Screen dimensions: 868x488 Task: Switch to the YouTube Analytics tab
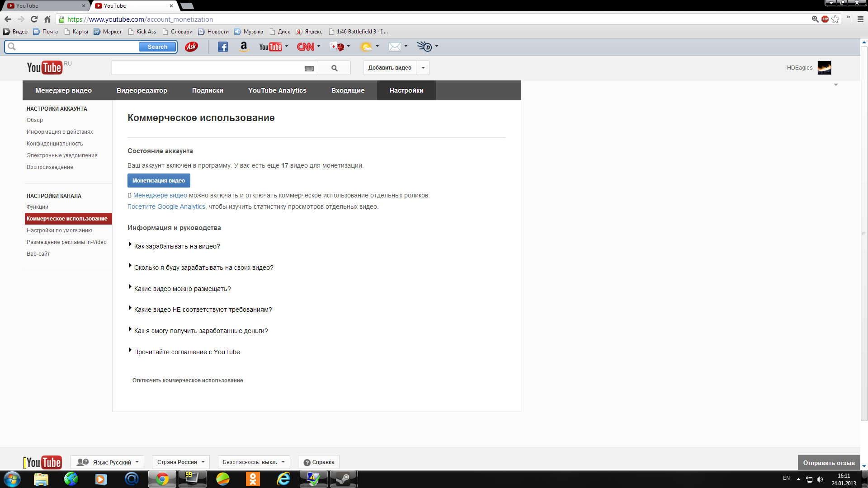(x=277, y=91)
